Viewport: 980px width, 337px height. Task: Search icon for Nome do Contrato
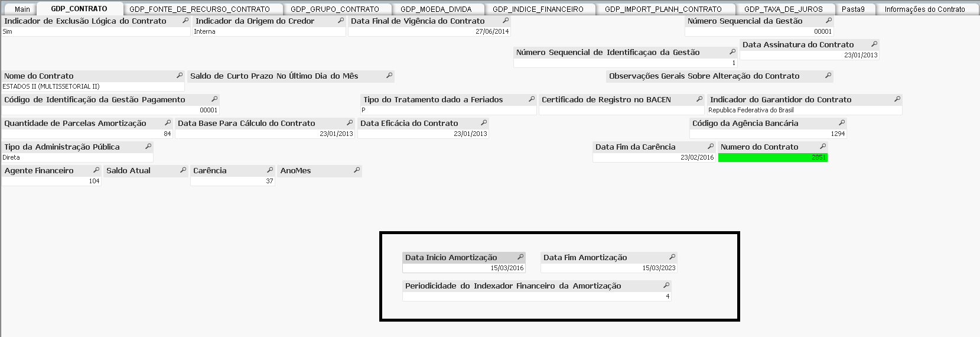pyautogui.click(x=180, y=76)
